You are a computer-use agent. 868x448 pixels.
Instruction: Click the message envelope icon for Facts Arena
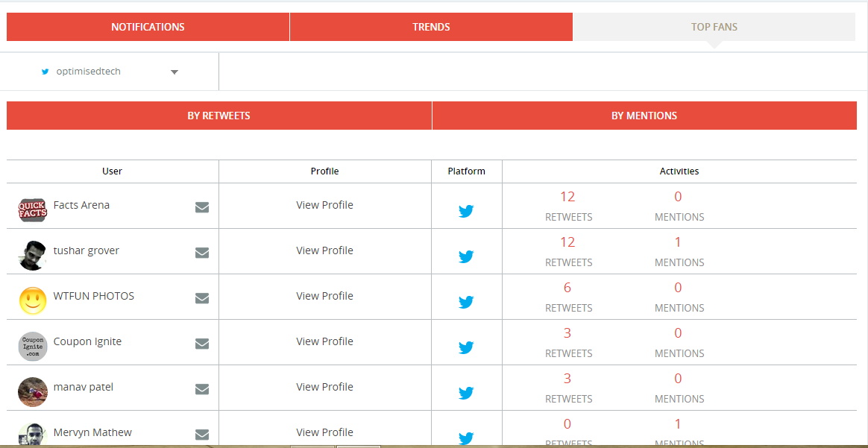tap(202, 207)
